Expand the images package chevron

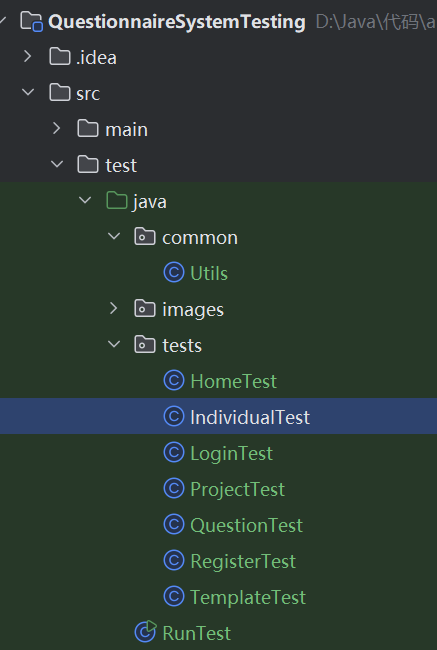[113, 308]
